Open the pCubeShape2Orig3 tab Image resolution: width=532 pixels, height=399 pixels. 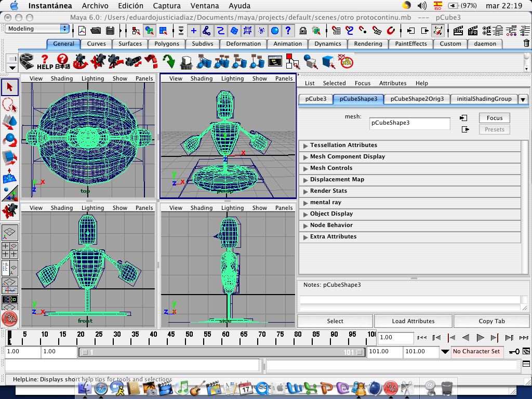(x=417, y=99)
